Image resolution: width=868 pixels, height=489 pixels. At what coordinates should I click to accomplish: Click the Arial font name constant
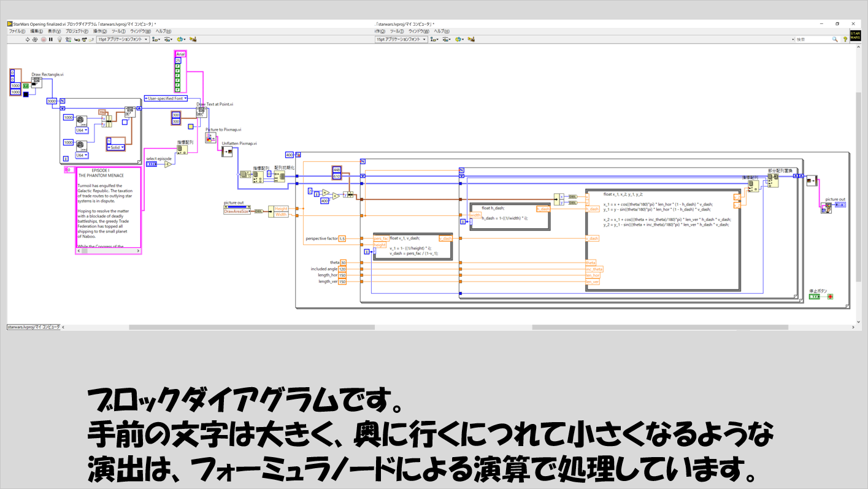point(180,54)
